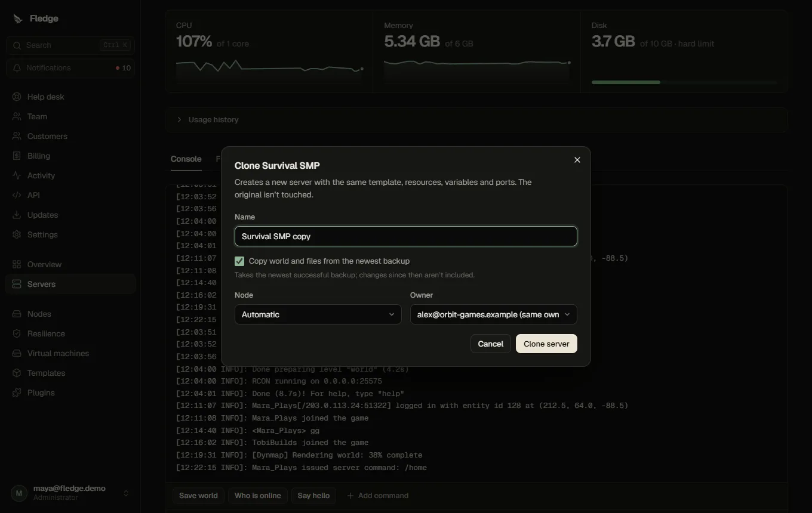Click the Updates download icon
The height and width of the screenshot is (513, 812).
tap(17, 215)
